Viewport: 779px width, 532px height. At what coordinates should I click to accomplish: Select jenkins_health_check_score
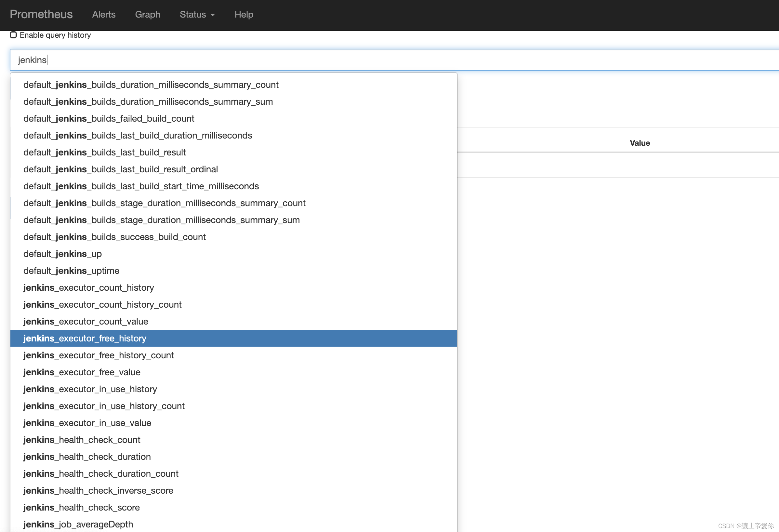(234, 508)
